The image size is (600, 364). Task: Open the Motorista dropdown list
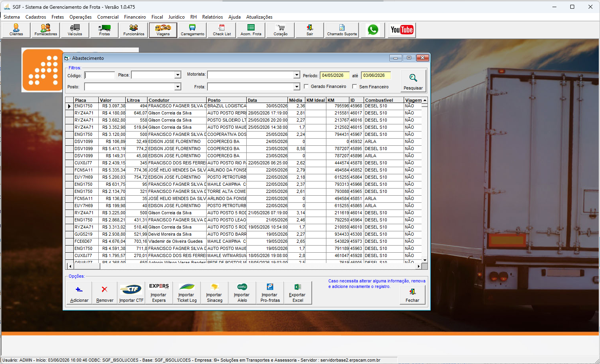pos(297,75)
